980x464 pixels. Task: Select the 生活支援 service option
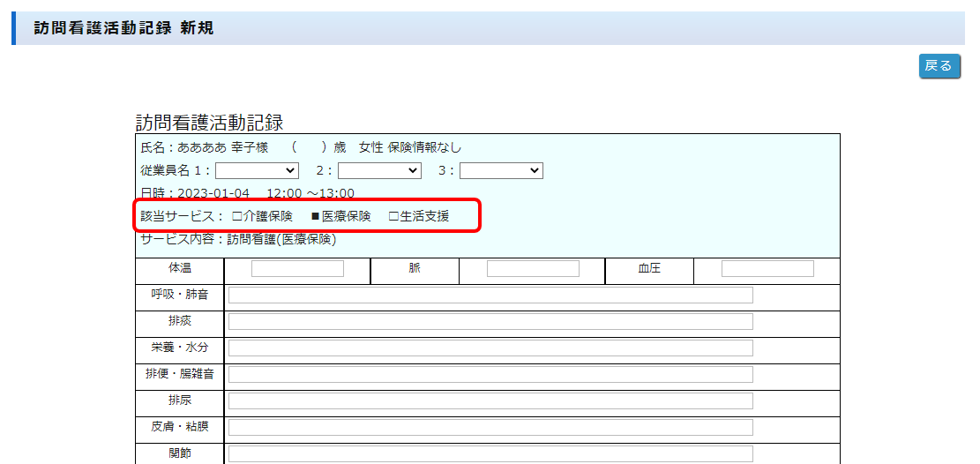pyautogui.click(x=393, y=216)
